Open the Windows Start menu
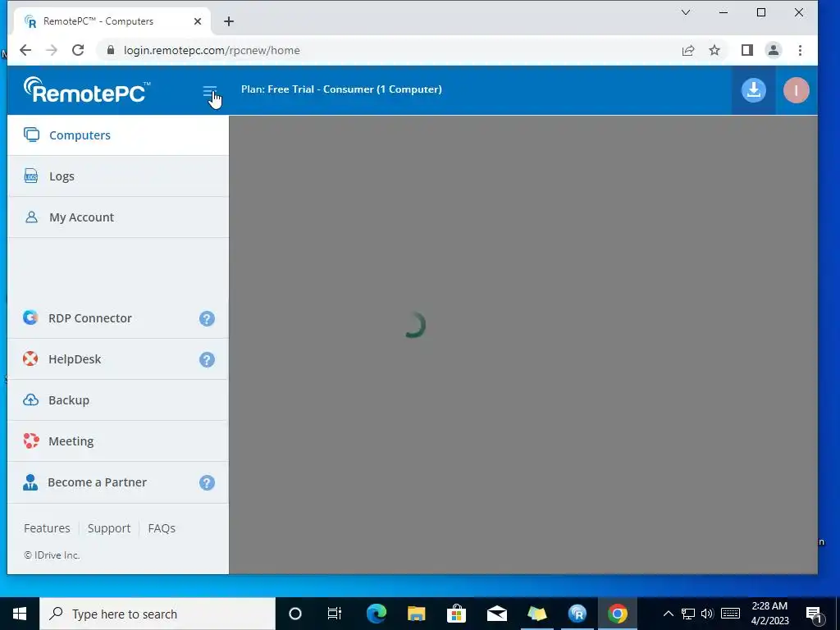 [x=20, y=614]
